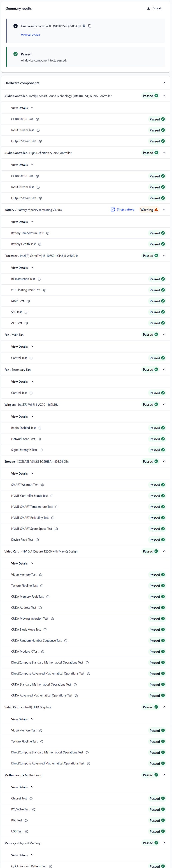Expand View Details under Storage

(x=22, y=473)
